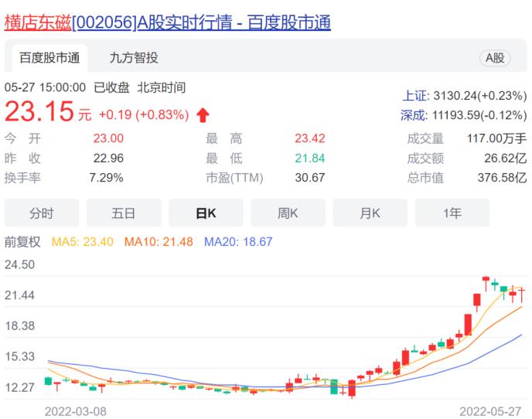Click the last candlestick on the chart
Image resolution: width=532 pixels, height=419 pixels.
coord(522,295)
